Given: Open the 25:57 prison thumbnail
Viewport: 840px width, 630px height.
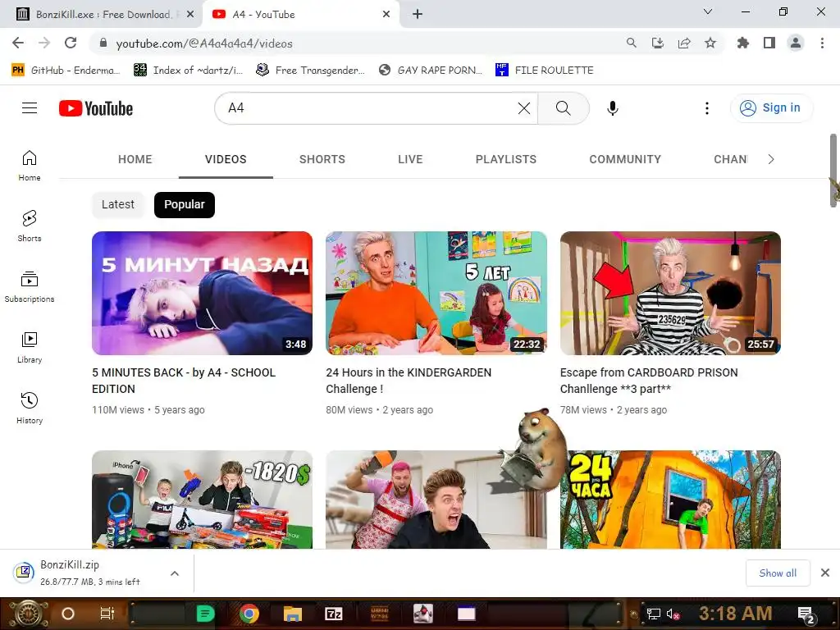Looking at the screenshot, I should [x=670, y=293].
